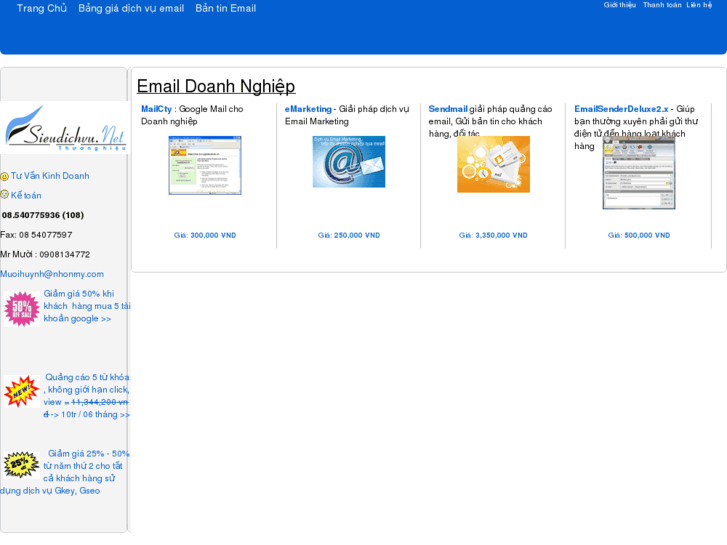Click EmailSenderDeluxe software screenshot thumbnail

639,173
